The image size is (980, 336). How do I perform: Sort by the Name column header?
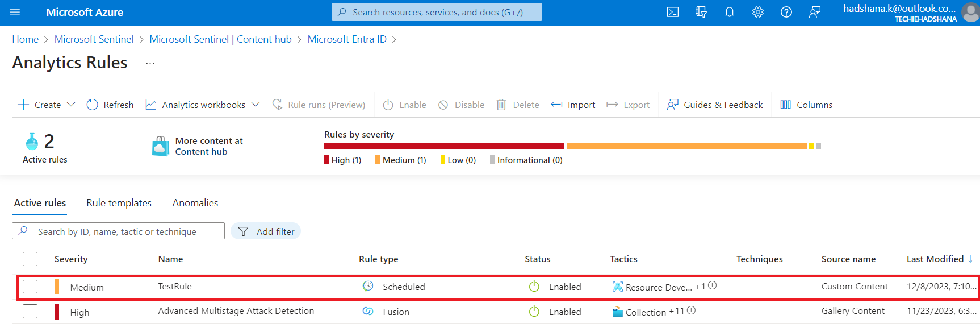click(170, 259)
